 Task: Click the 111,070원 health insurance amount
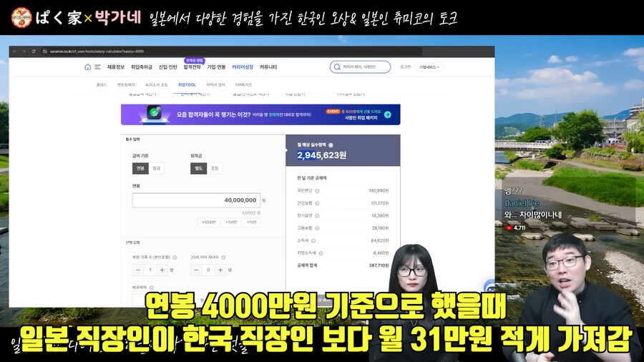point(379,203)
